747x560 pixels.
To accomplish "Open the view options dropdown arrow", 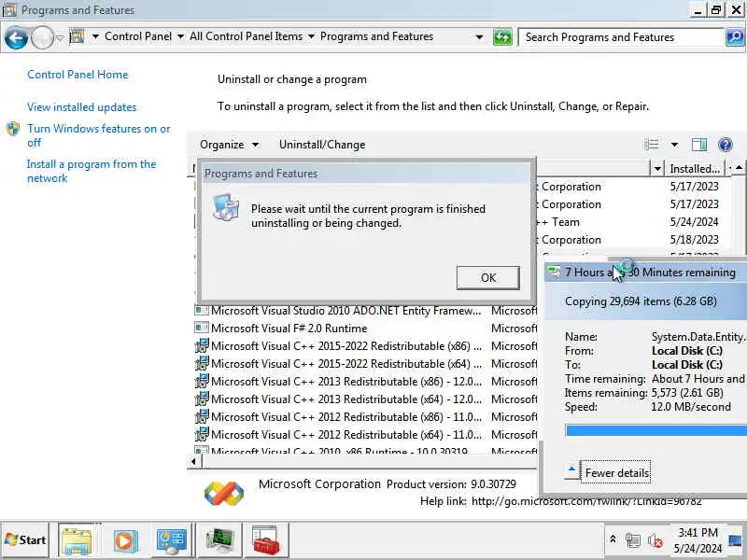I will 674,145.
